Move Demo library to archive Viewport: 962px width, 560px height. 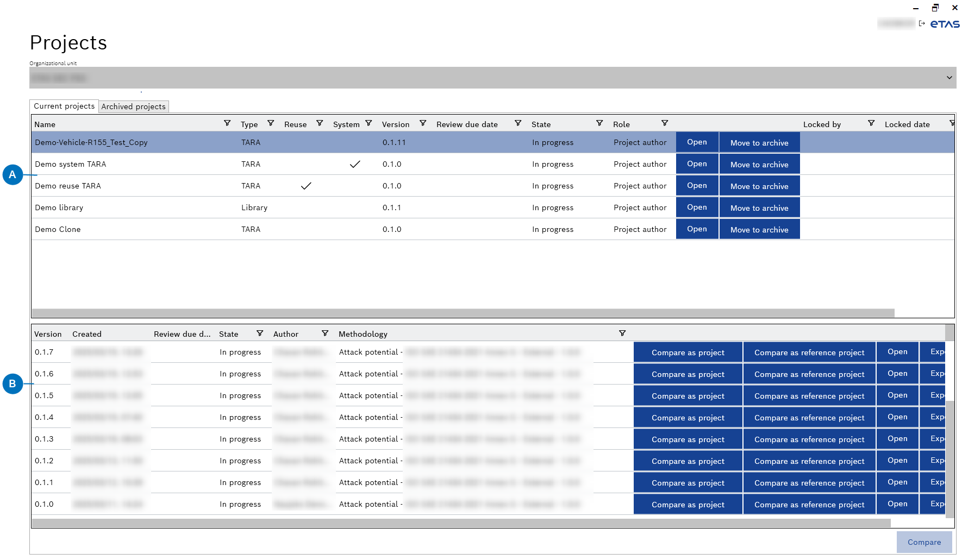click(x=759, y=207)
